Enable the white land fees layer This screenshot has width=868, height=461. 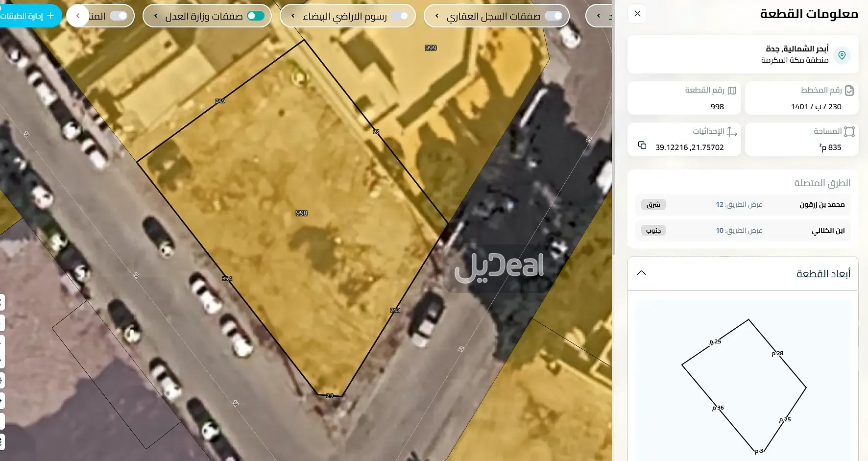(400, 16)
